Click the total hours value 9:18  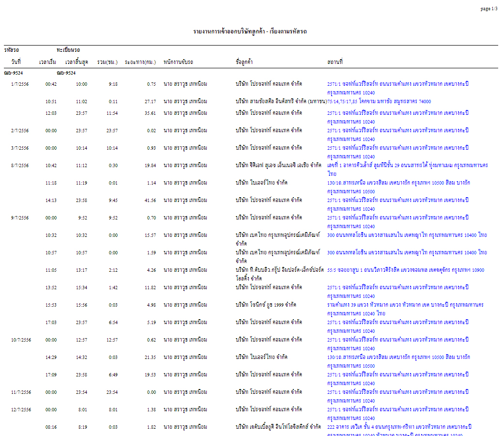point(113,84)
